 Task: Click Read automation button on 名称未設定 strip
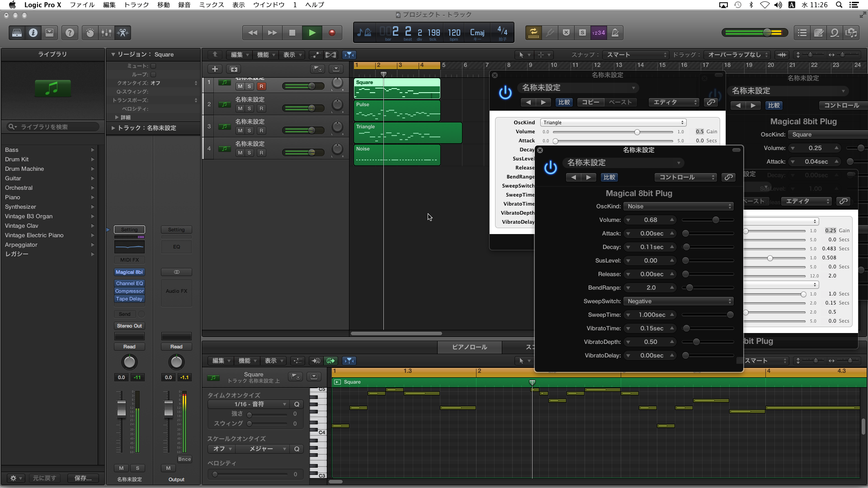pyautogui.click(x=129, y=347)
